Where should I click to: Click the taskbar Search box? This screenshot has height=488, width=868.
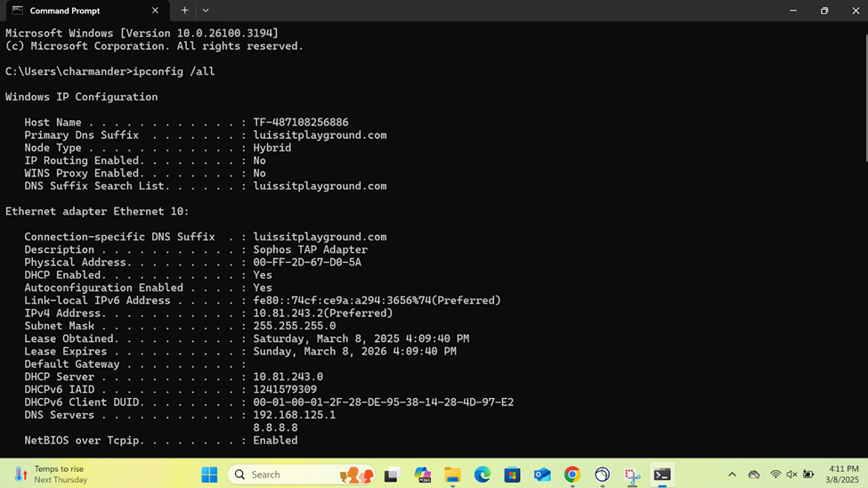pyautogui.click(x=301, y=475)
